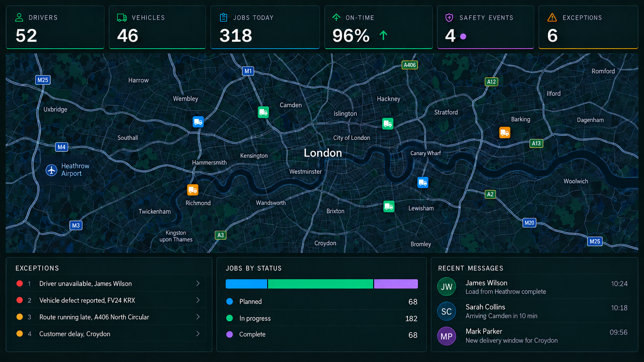Open James Wilson's JW avatar
This screenshot has width=644, height=362.
[x=446, y=287]
